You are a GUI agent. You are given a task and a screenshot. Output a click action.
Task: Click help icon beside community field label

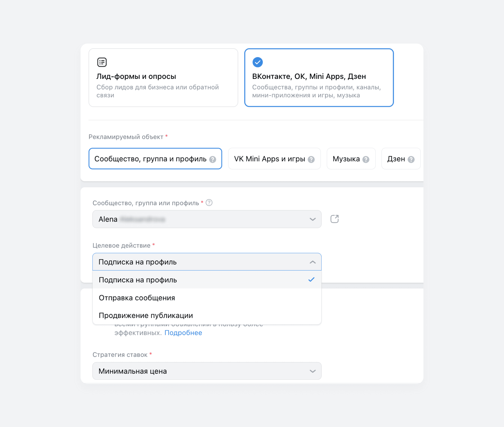[x=209, y=203]
